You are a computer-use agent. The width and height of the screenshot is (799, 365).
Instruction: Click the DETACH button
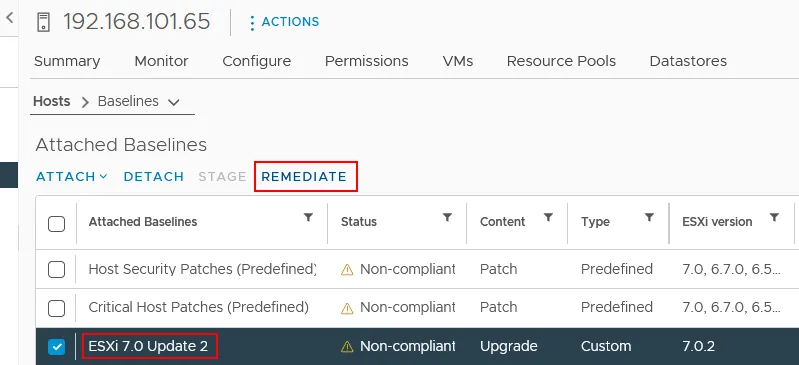click(154, 177)
